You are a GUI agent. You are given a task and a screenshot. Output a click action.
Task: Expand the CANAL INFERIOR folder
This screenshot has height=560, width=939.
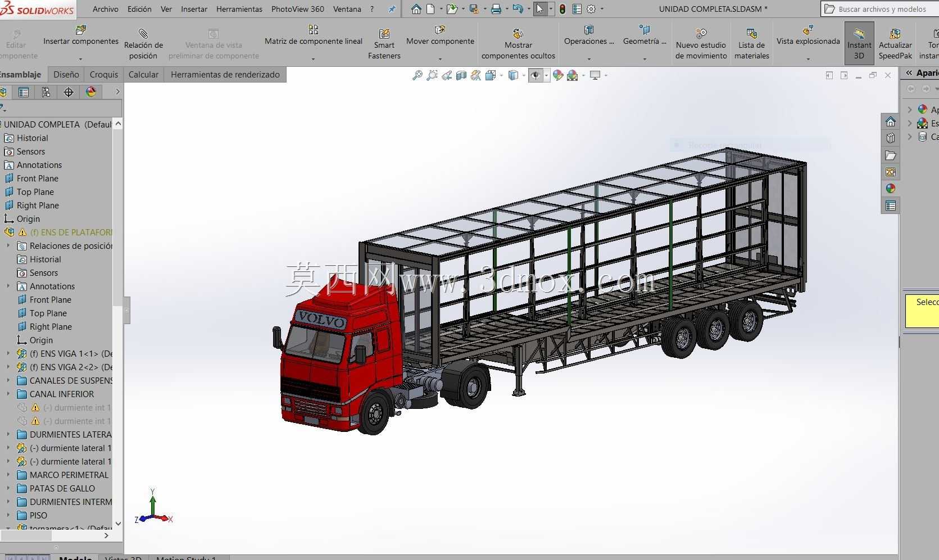click(8, 394)
